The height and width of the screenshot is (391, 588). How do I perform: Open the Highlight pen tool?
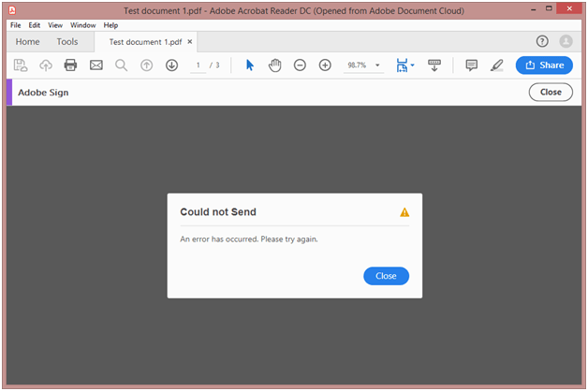497,65
